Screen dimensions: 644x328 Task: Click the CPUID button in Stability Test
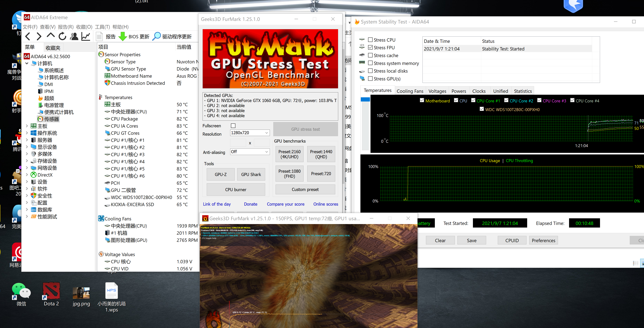click(x=512, y=240)
